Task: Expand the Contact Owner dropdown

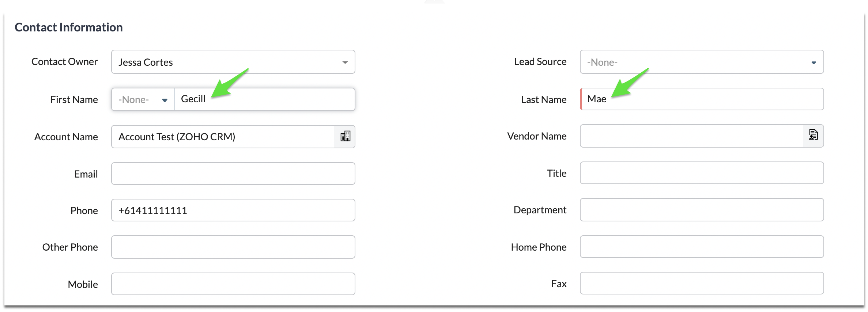Action: [233, 62]
